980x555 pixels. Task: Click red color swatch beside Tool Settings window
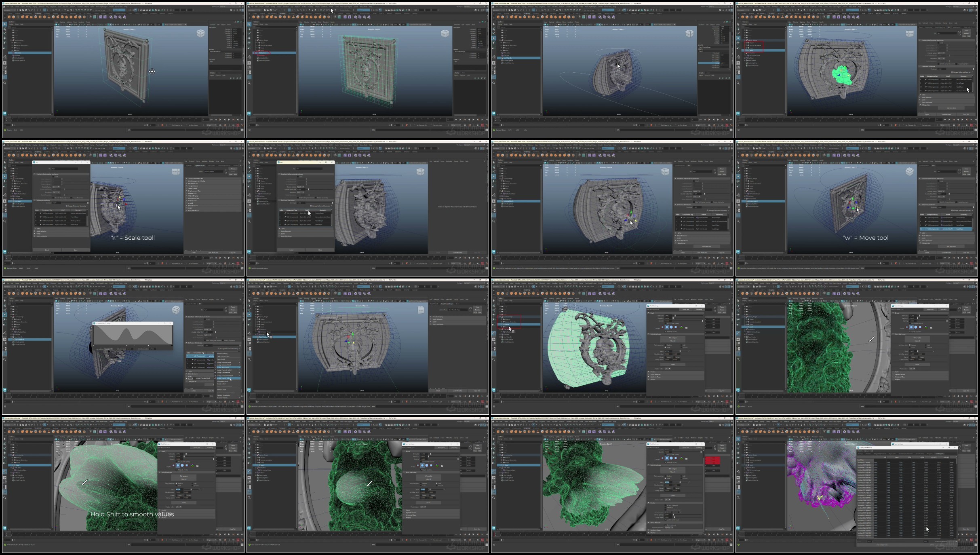pos(712,460)
